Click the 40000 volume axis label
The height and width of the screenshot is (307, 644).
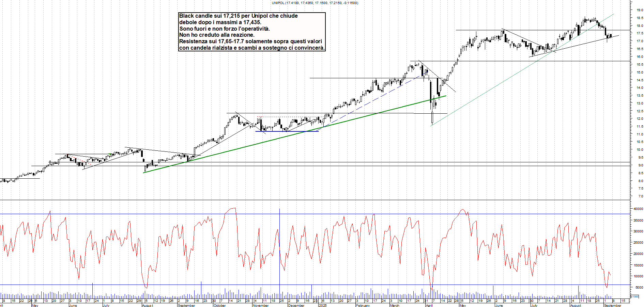tap(638, 209)
